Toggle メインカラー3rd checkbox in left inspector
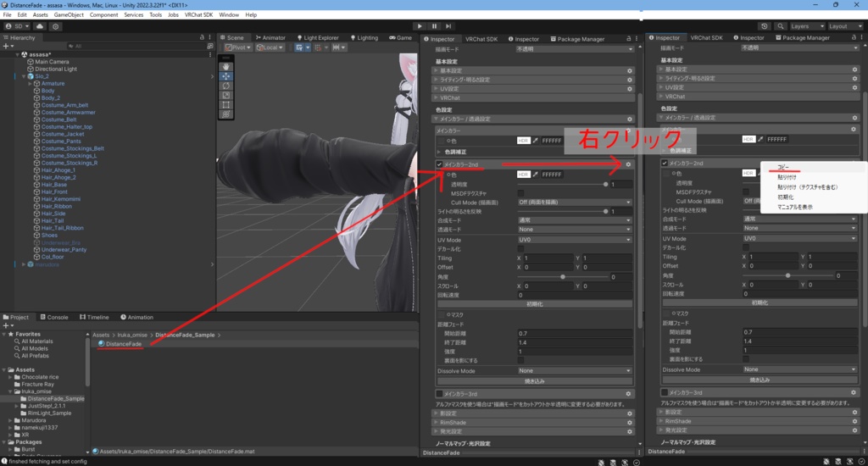This screenshot has height=466, width=868. [x=440, y=394]
